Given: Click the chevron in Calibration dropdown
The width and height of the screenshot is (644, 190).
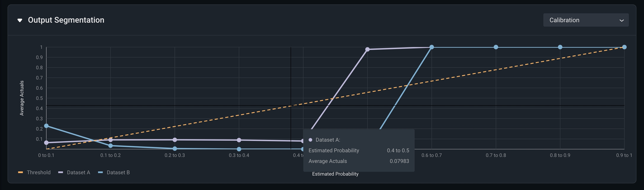Looking at the screenshot, I should 622,20.
